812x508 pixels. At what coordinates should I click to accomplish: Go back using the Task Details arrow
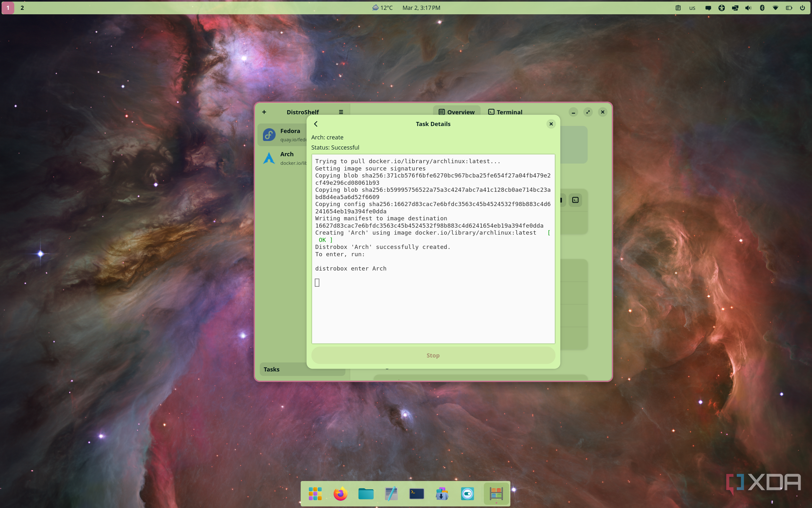pos(316,124)
